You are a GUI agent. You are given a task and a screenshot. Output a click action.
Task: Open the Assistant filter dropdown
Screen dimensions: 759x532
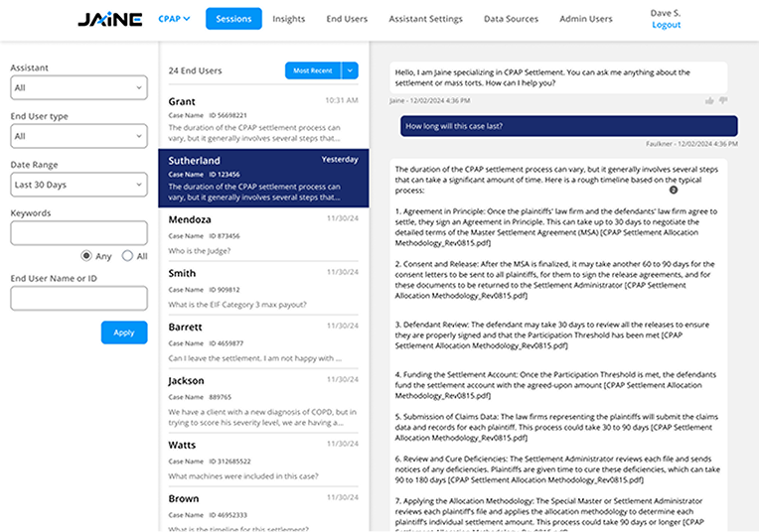click(x=78, y=87)
